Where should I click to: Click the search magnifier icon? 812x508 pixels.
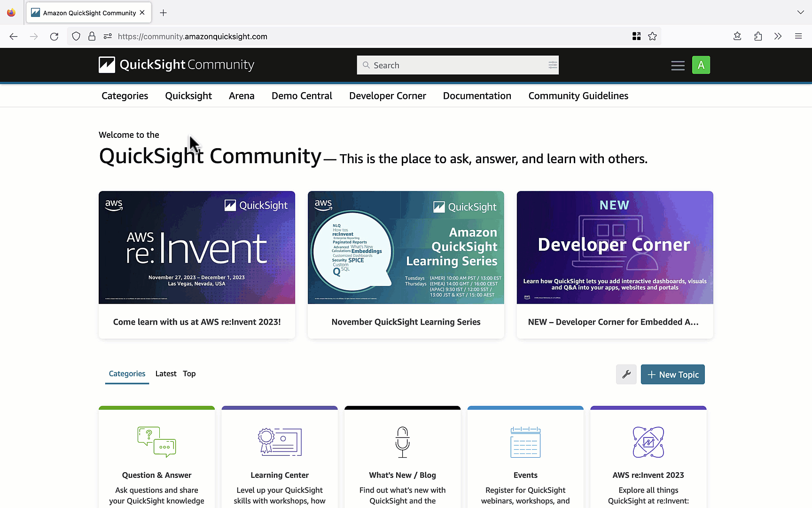pyautogui.click(x=366, y=65)
